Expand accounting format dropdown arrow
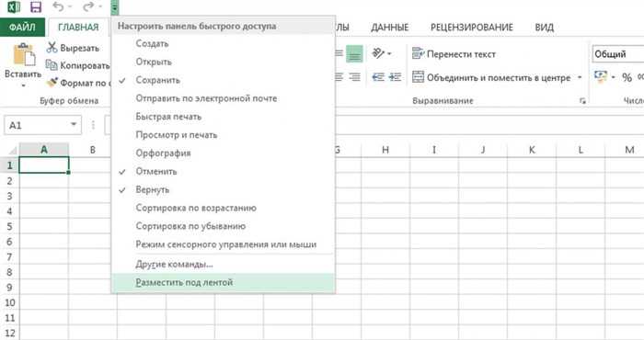Viewport: 644px width, 340px height. tap(614, 77)
